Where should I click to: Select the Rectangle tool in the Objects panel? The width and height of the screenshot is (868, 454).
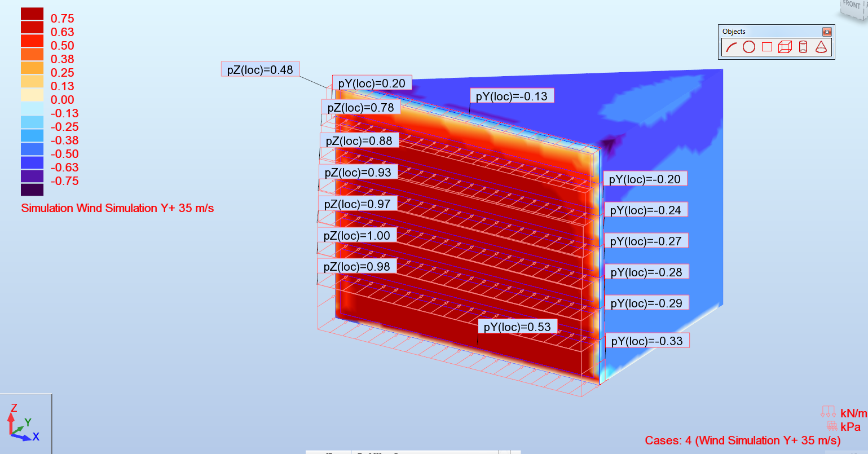click(767, 46)
